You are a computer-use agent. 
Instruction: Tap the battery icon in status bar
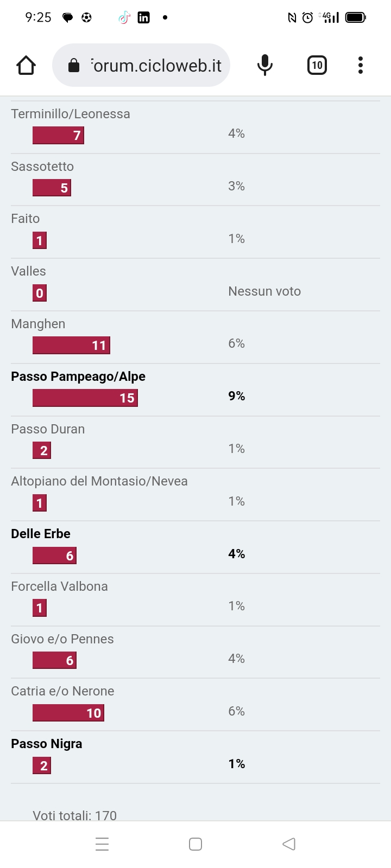coord(356,17)
